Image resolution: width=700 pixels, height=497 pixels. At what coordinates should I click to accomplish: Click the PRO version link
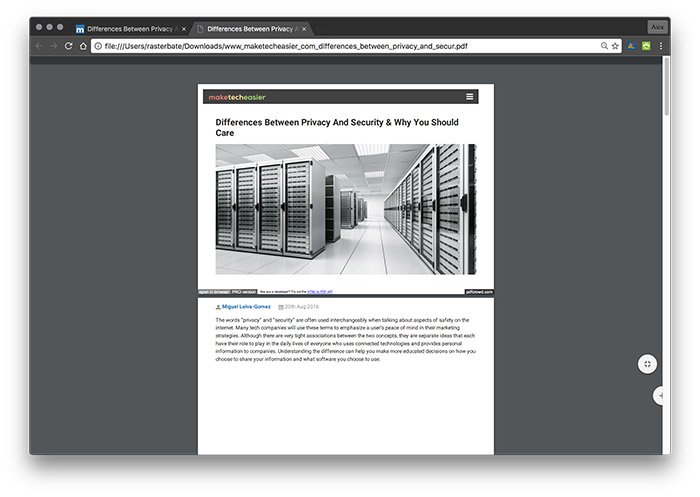pos(244,292)
